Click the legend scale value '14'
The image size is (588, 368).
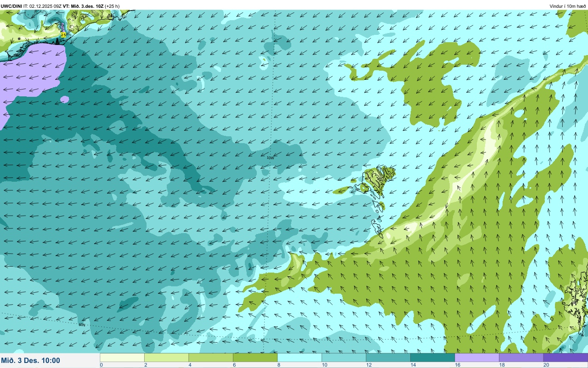[413, 365]
